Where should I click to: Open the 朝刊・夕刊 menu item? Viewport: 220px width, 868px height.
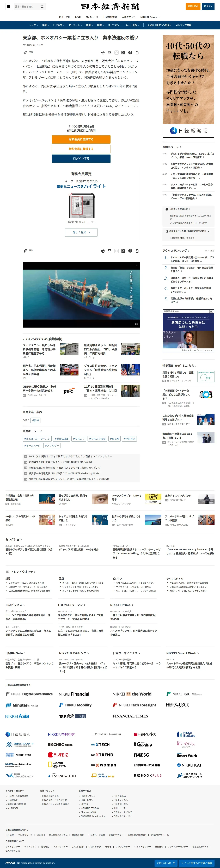coord(64,17)
